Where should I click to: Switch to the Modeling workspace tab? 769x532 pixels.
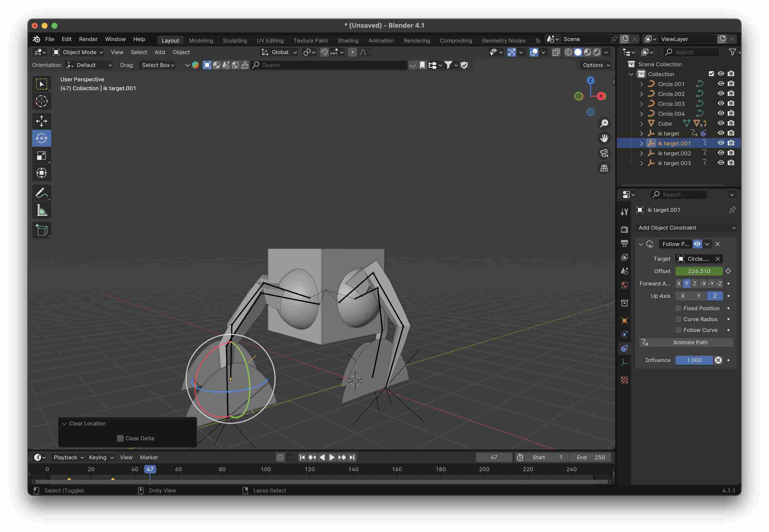pyautogui.click(x=201, y=40)
